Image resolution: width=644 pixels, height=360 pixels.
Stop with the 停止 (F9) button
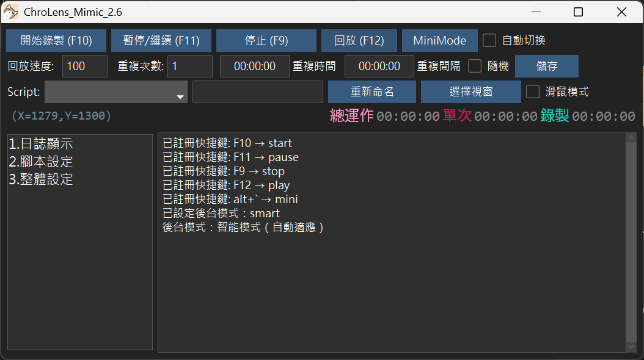point(266,41)
